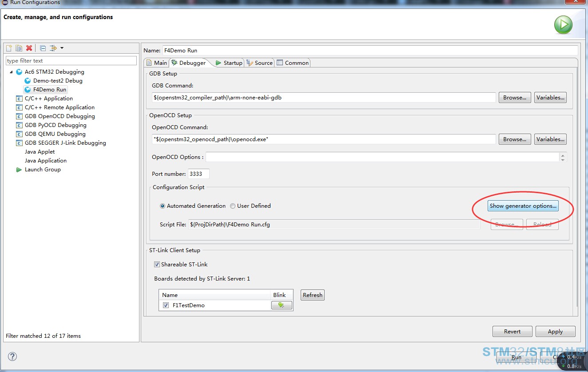The image size is (588, 372).
Task: Click the Name column header in boards table
Action: point(215,295)
